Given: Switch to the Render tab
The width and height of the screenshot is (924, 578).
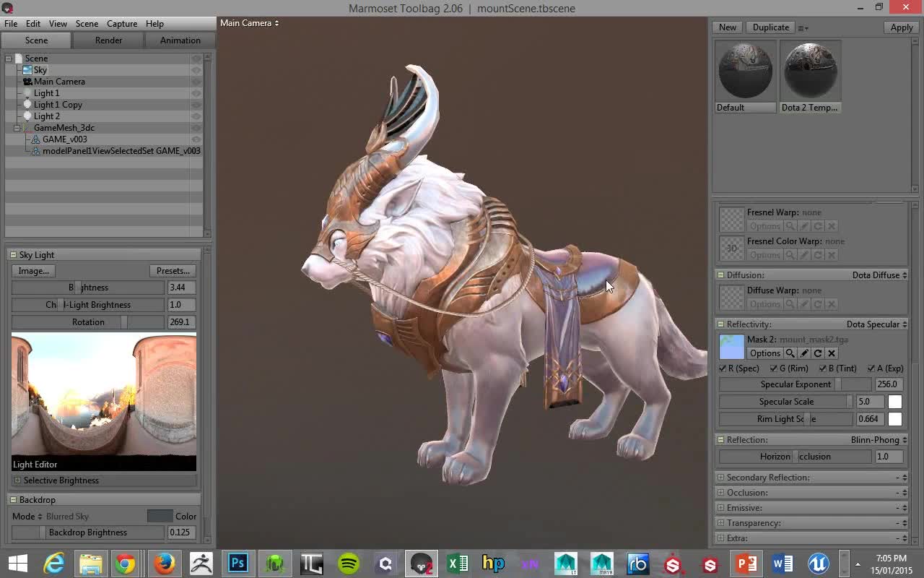Looking at the screenshot, I should (108, 40).
